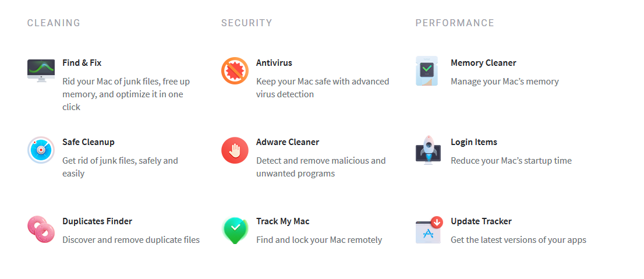This screenshot has width=644, height=279.
Task: Open the Duplicates Finder donuts icon
Action: click(x=41, y=229)
